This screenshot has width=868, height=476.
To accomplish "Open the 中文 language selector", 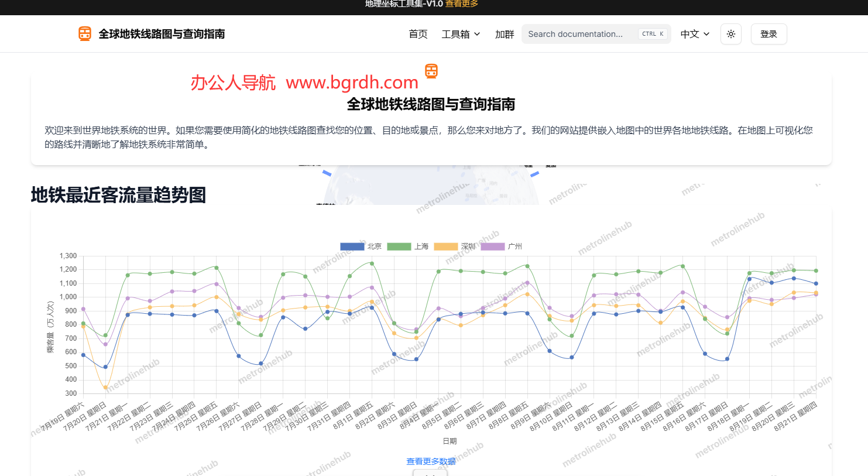I will point(695,34).
